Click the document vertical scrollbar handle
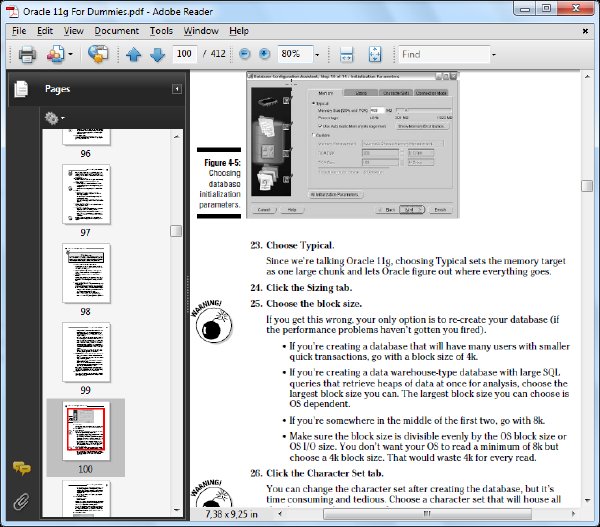Image resolution: width=600 pixels, height=527 pixels. point(587,186)
